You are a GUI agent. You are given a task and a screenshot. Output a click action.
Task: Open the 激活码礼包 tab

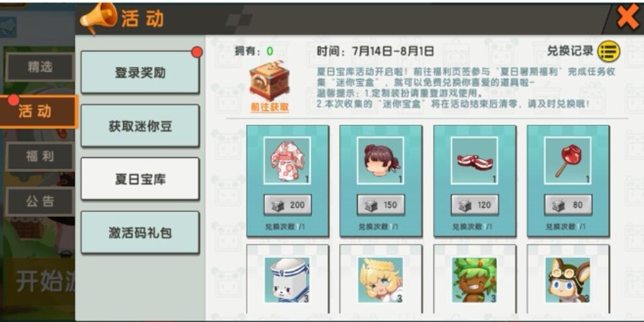tap(140, 233)
